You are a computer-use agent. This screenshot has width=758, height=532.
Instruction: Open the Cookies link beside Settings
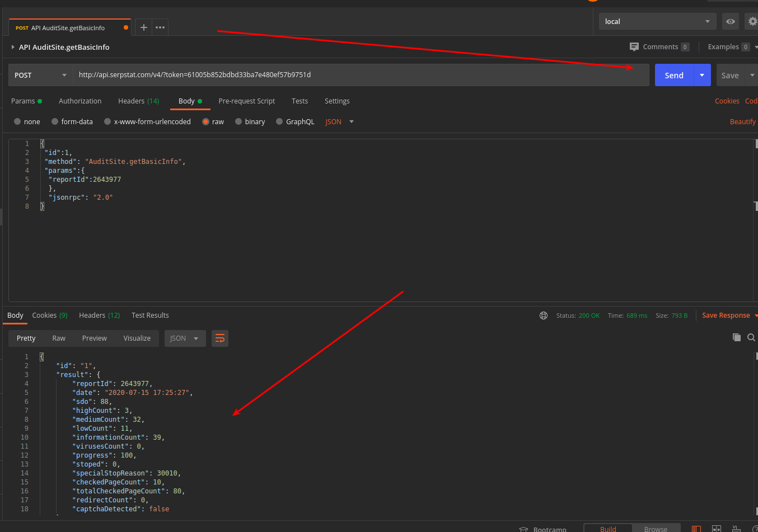pyautogui.click(x=727, y=101)
